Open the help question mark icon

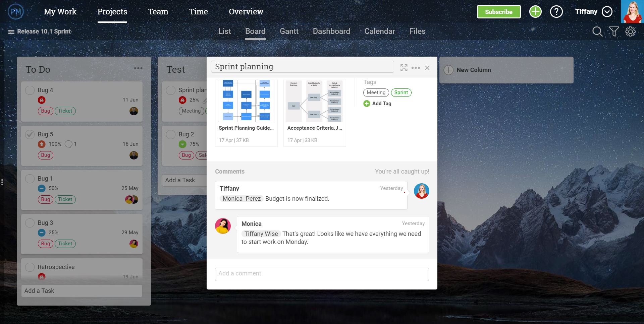(x=556, y=11)
